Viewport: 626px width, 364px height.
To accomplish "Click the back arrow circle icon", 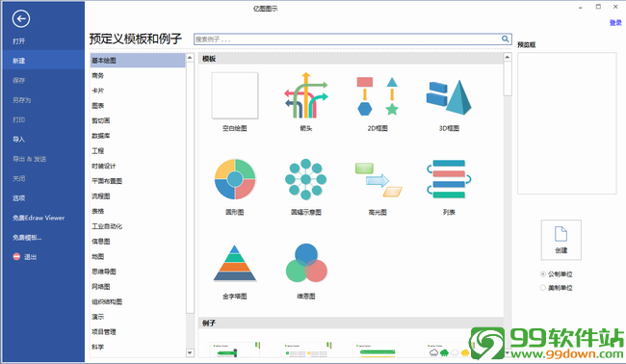I will tap(21, 18).
